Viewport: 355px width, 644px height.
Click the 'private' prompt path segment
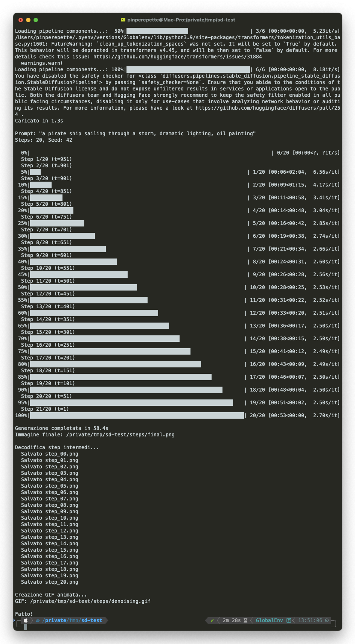[x=56, y=620]
